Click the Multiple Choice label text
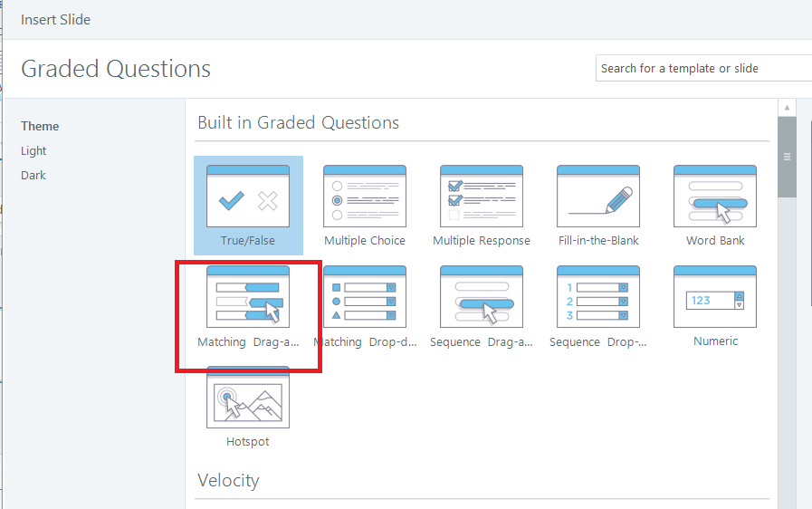The height and width of the screenshot is (509, 812). pos(365,241)
